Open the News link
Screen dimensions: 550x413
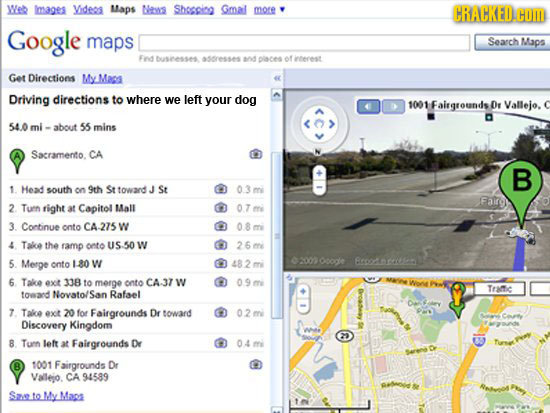pyautogui.click(x=154, y=9)
